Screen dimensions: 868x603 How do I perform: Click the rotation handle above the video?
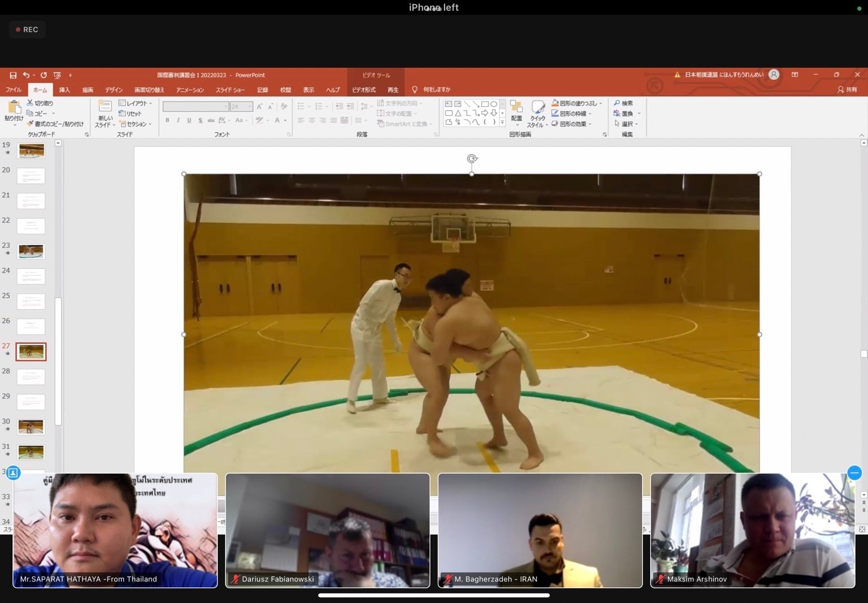[472, 159]
